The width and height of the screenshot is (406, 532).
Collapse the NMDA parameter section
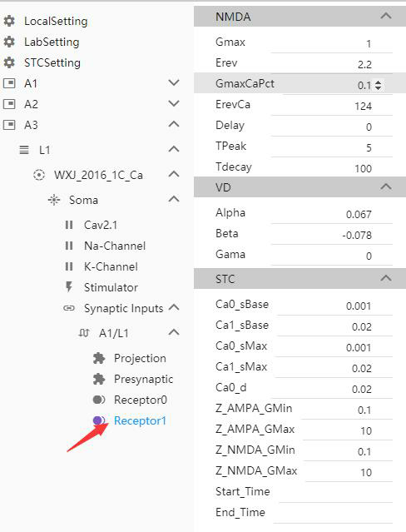point(386,17)
